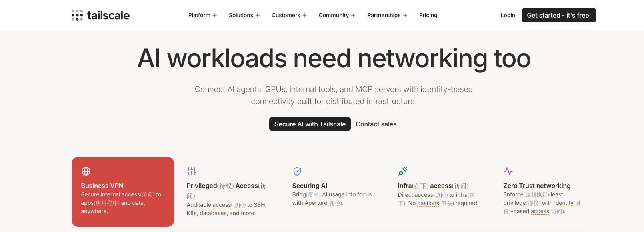Expand the plus beside Partnerships
Image resolution: width=644 pixels, height=232 pixels.
(x=405, y=15)
